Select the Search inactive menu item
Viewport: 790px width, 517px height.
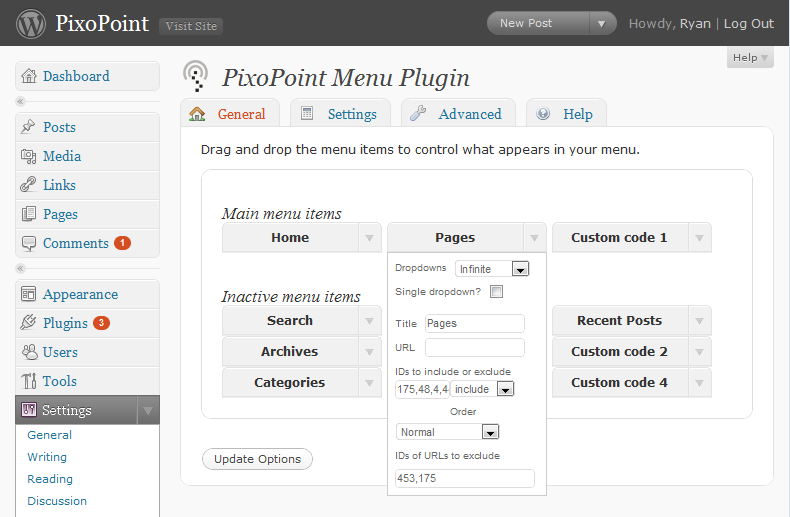coord(290,321)
